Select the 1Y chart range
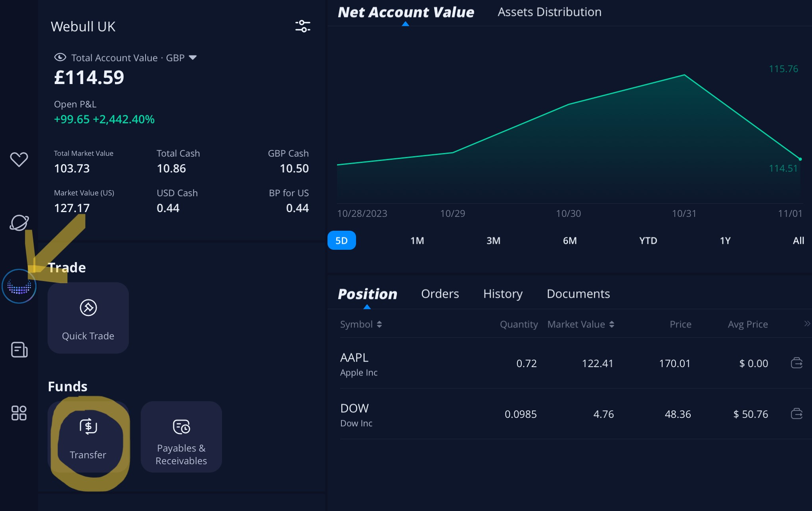812x511 pixels. (725, 241)
